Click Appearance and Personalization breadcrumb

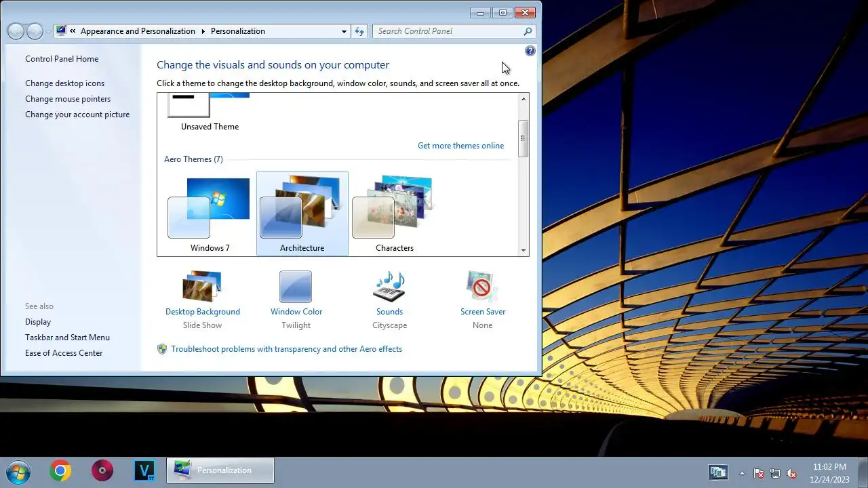[138, 31]
